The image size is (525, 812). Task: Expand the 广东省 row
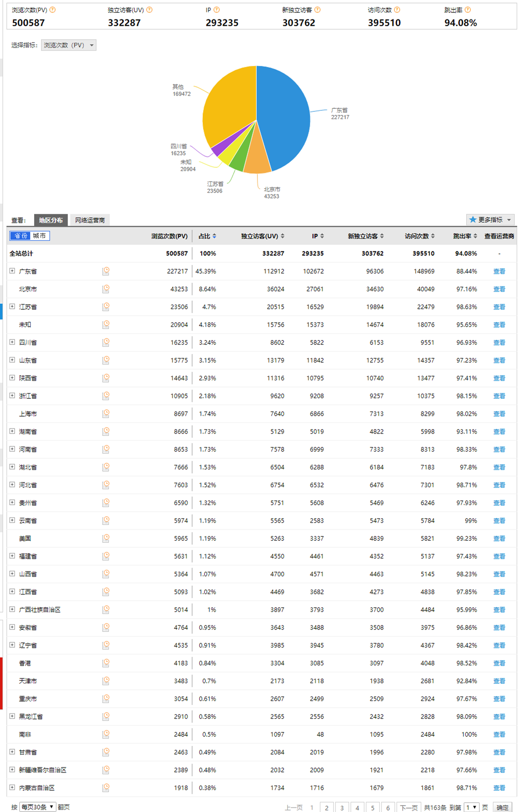[12, 271]
